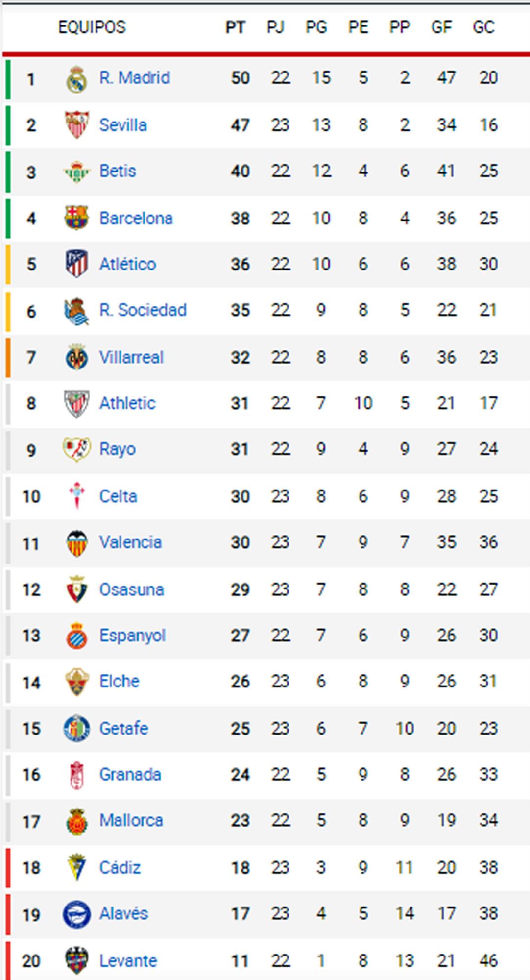Click the Sevilla club crest

point(77,125)
